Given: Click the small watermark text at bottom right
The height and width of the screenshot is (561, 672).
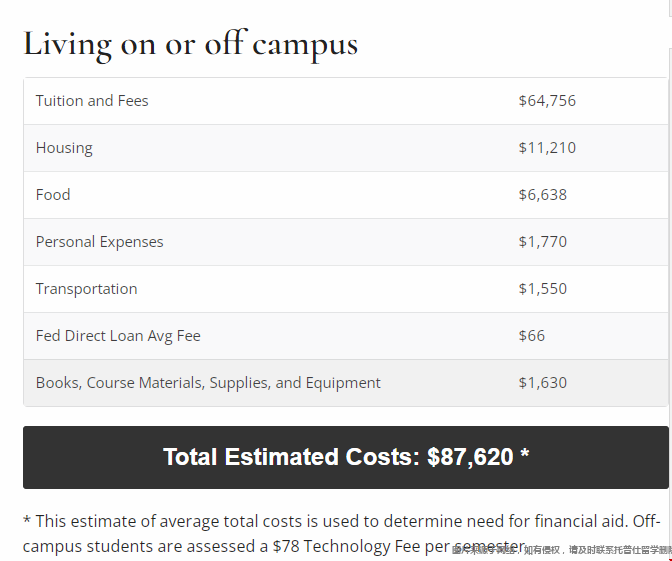Looking at the screenshot, I should [x=562, y=550].
